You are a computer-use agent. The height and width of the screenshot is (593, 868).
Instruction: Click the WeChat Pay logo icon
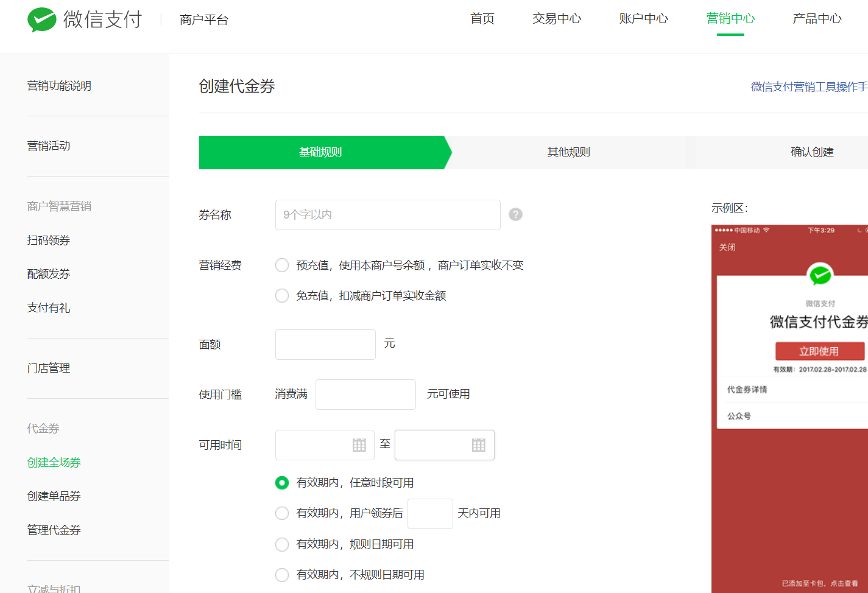[42, 19]
